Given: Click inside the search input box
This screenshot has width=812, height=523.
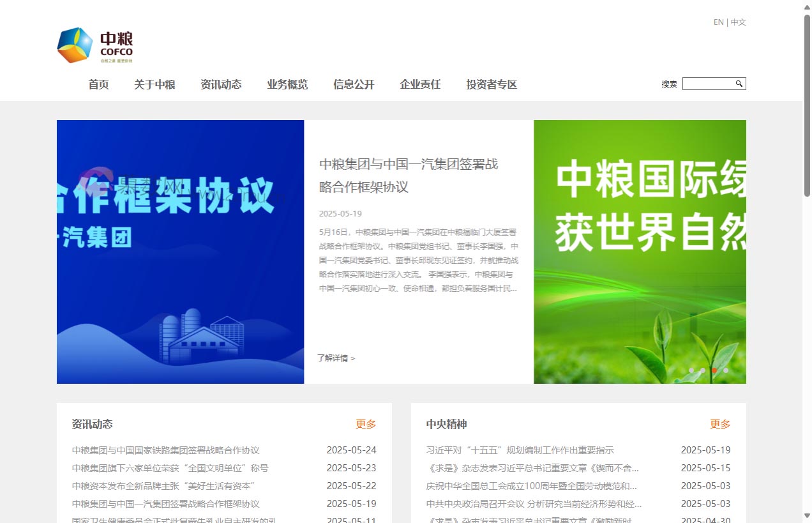Looking at the screenshot, I should 709,83.
